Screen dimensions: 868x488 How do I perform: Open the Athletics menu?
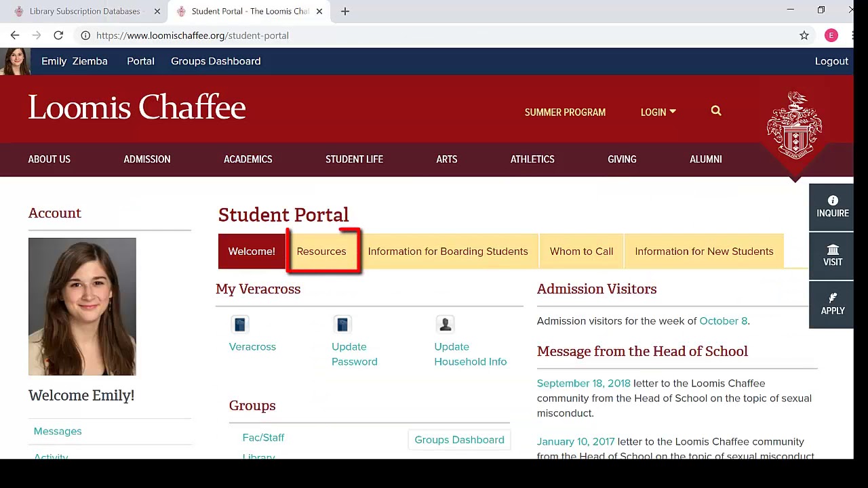click(x=532, y=159)
